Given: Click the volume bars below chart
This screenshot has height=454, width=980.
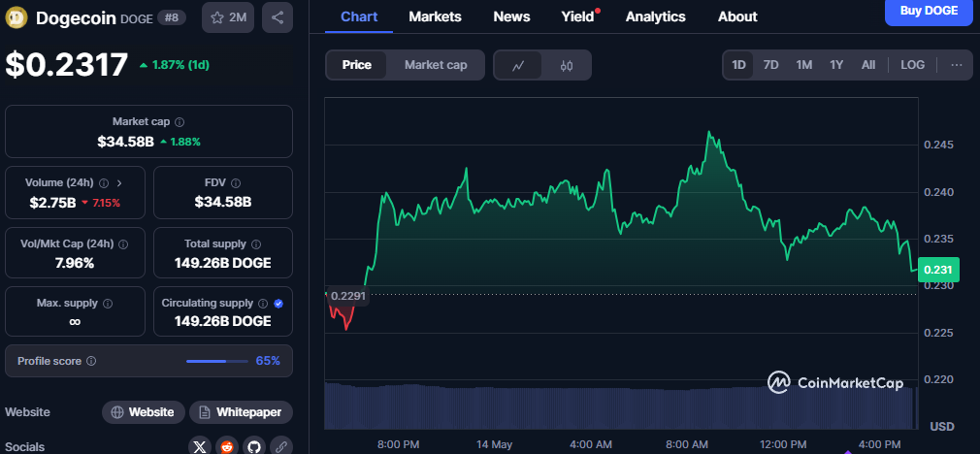Looking at the screenshot, I should tap(621, 405).
